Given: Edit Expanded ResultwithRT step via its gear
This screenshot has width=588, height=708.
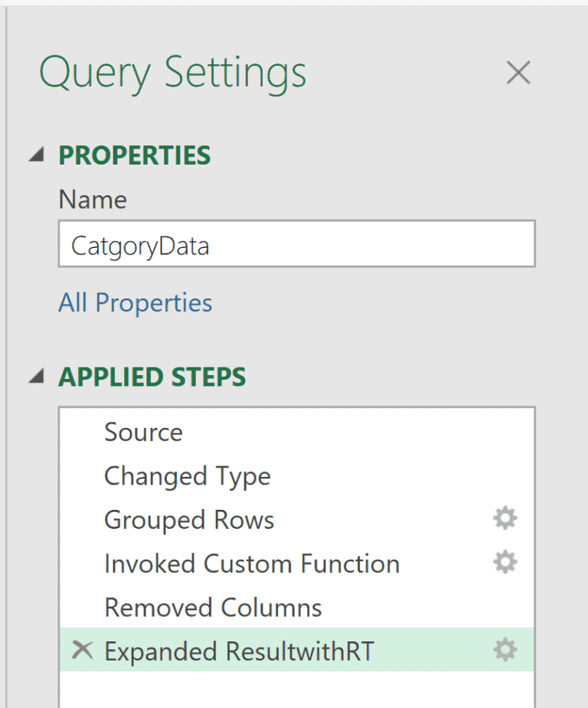Looking at the screenshot, I should [x=505, y=651].
